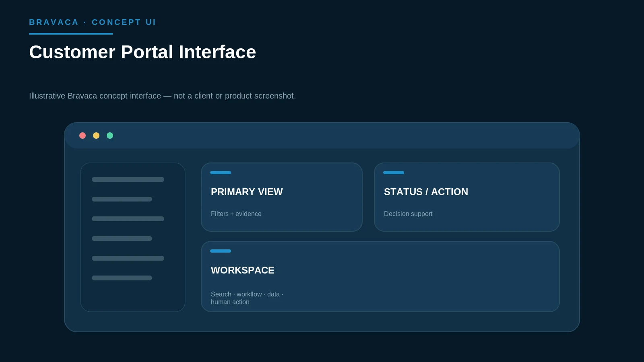Click the 'Customer Portal Interface' title
This screenshot has height=362, width=644.
coord(142,52)
